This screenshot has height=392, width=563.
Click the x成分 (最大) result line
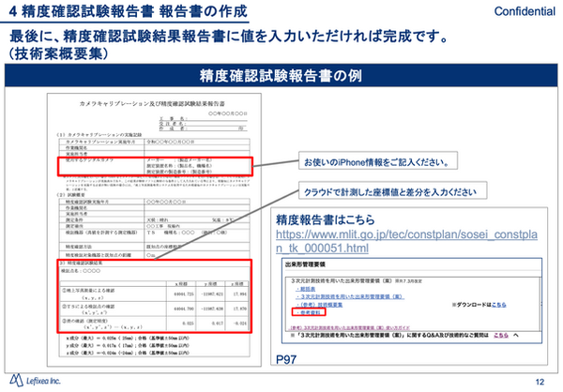pyautogui.click(x=128, y=339)
